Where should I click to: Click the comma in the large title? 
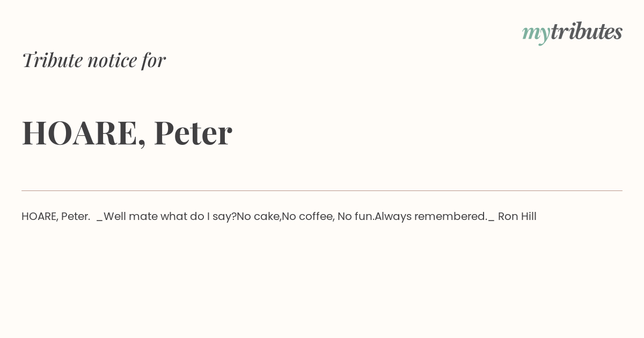(142, 143)
